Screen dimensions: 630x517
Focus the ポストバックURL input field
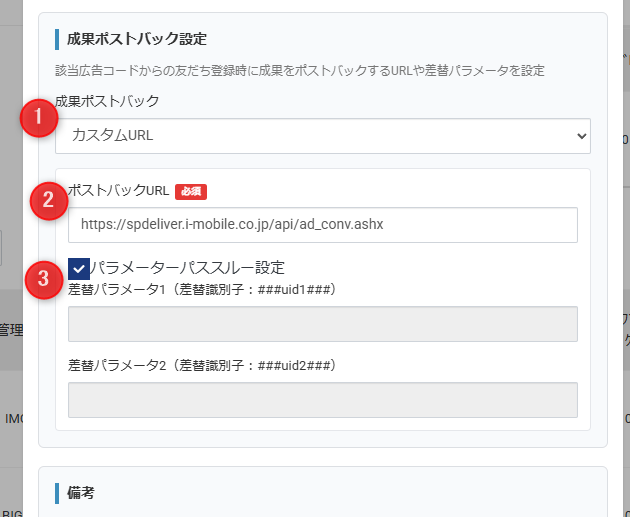[323, 225]
